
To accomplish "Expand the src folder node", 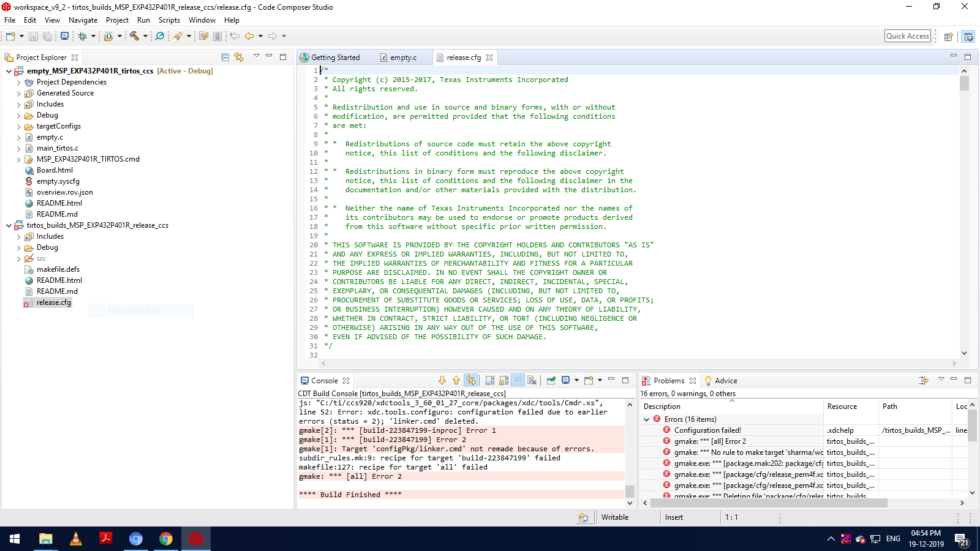I will coord(19,259).
